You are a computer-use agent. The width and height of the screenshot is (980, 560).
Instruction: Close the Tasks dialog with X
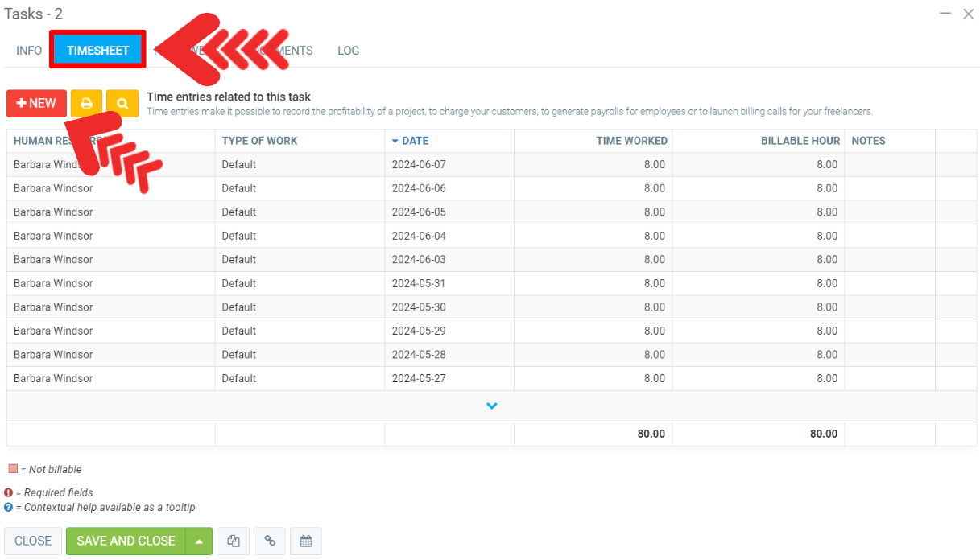click(x=968, y=14)
